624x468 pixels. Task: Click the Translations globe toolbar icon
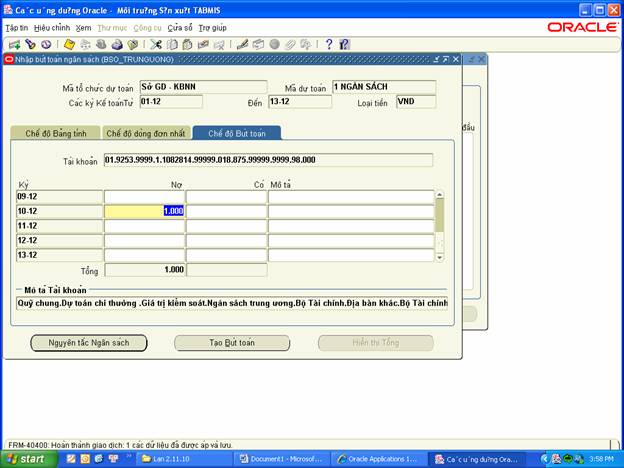coord(274,44)
